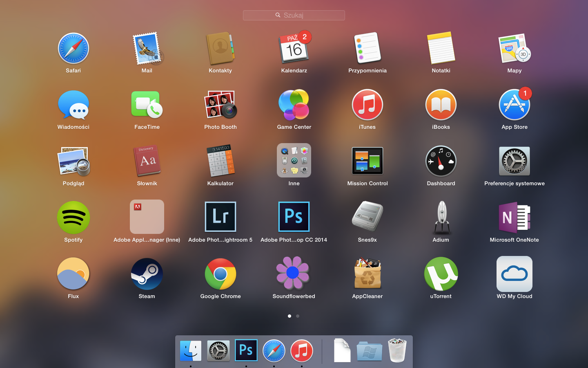
Task: Switch to Photoshop in the Dock
Action: point(246,350)
